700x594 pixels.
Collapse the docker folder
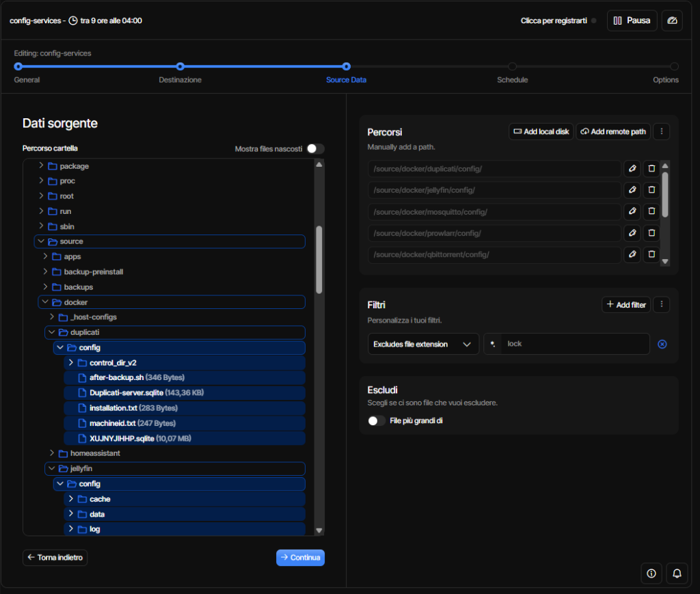[x=45, y=302]
